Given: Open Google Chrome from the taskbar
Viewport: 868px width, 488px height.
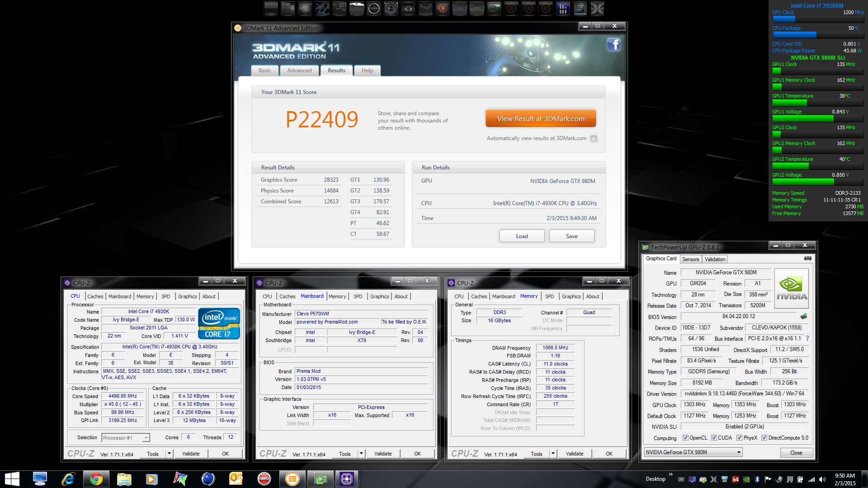Looking at the screenshot, I should click(x=95, y=479).
